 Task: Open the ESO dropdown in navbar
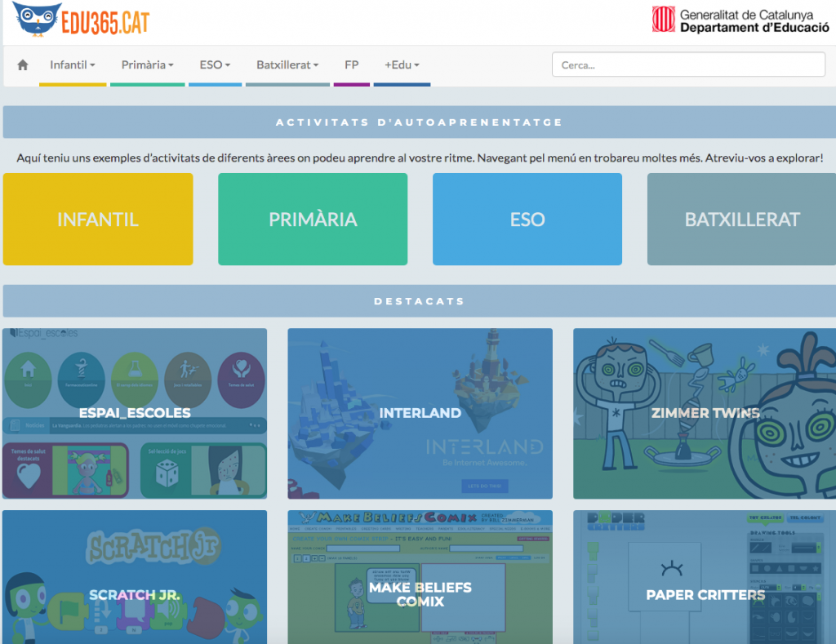[215, 65]
